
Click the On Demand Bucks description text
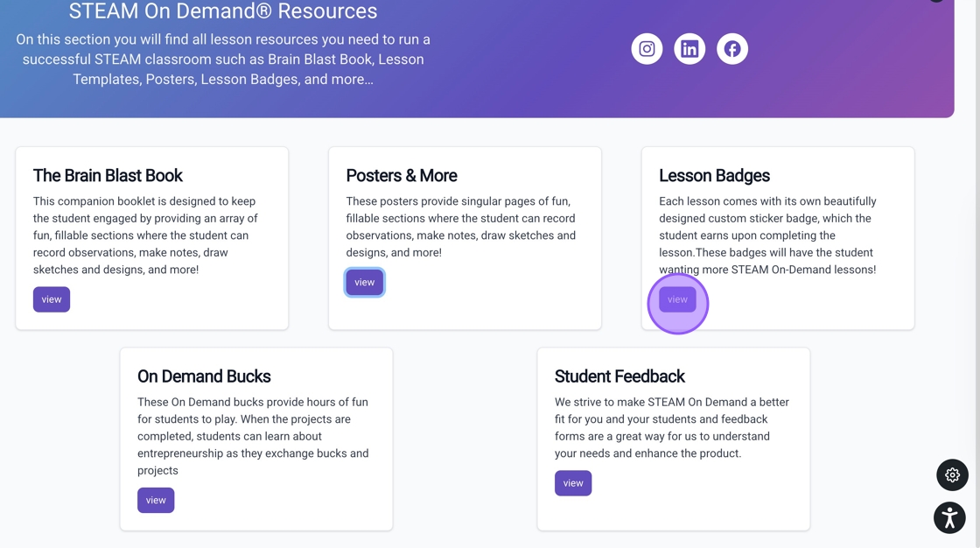[x=253, y=436]
